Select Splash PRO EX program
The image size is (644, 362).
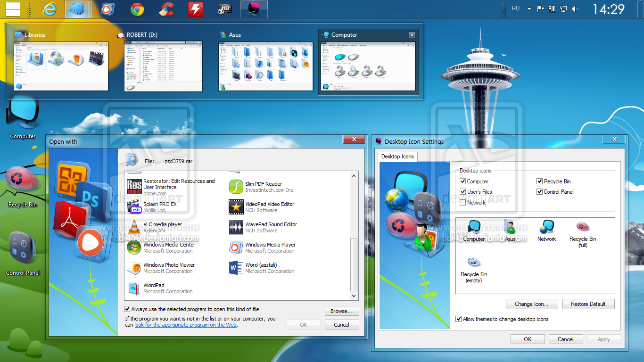[152, 207]
